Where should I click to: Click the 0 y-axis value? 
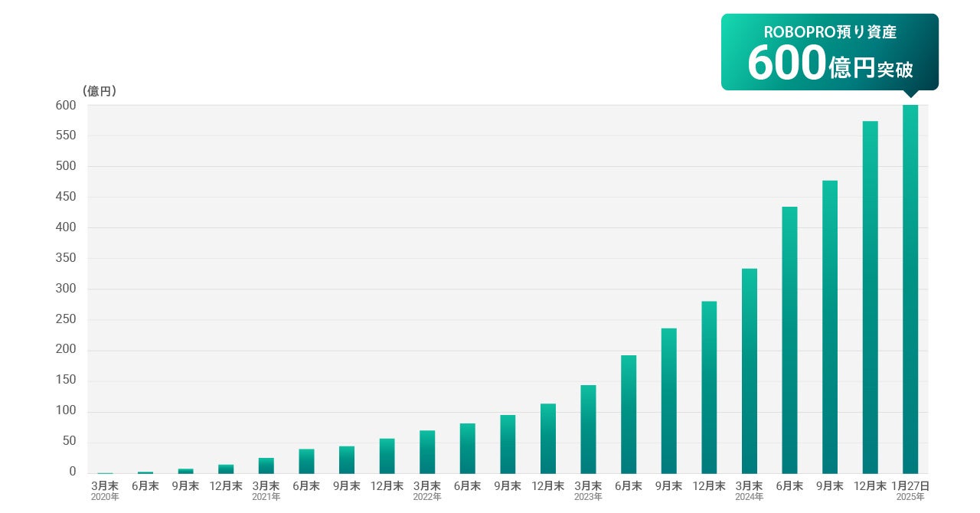[x=73, y=472]
